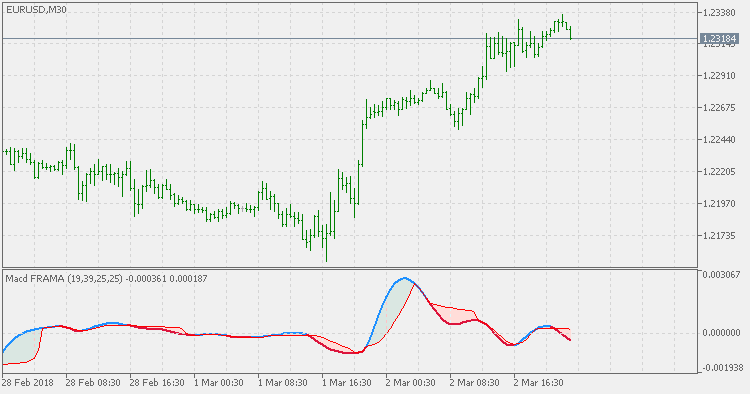Click the 1 Mar 08:30 time label
This screenshot has width=750, height=394.
click(283, 383)
